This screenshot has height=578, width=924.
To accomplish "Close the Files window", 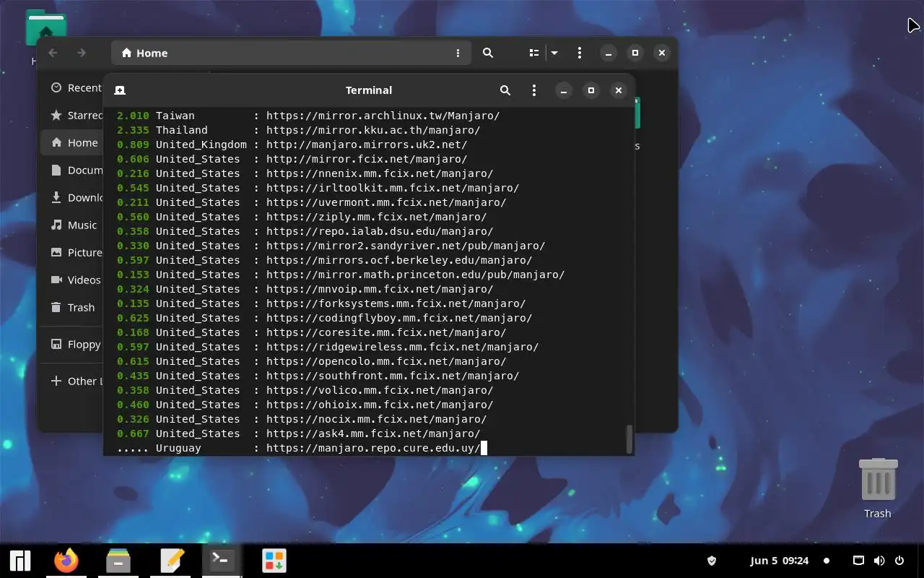I will click(x=662, y=53).
